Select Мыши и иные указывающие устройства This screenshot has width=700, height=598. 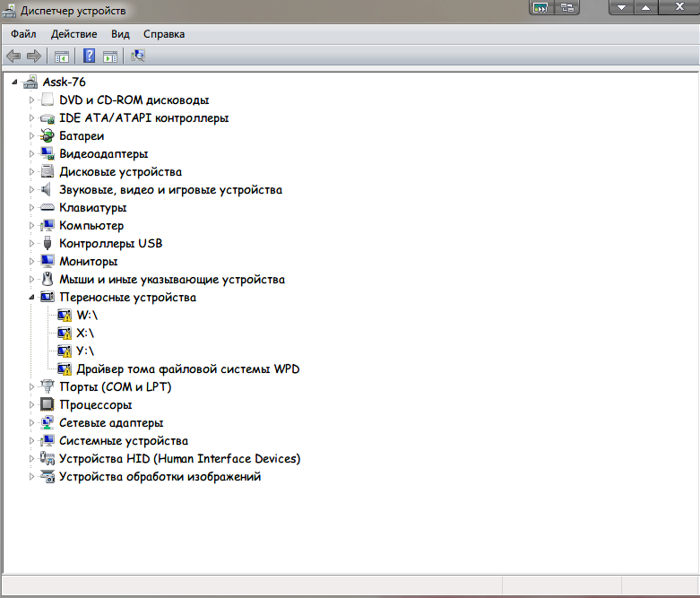[172, 279]
